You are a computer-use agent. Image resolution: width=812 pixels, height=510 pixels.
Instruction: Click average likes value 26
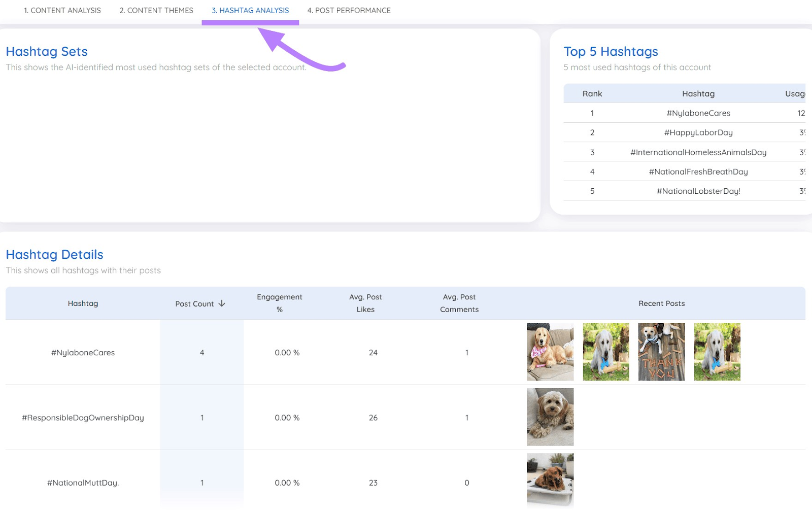click(x=373, y=418)
